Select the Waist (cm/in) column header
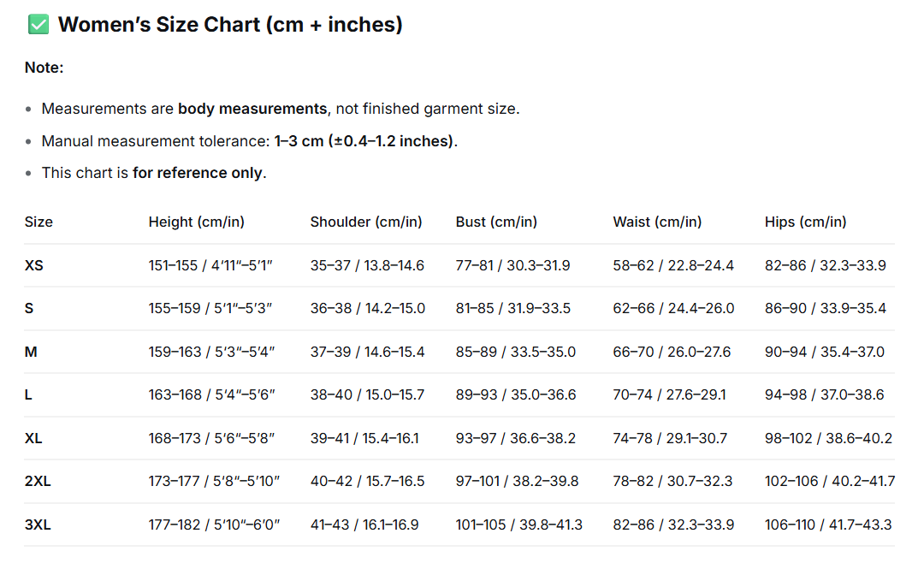The width and height of the screenshot is (924, 569). 657,222
